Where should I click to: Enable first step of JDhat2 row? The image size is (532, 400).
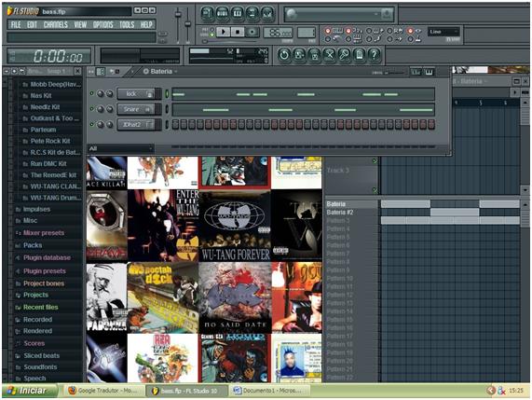click(175, 125)
